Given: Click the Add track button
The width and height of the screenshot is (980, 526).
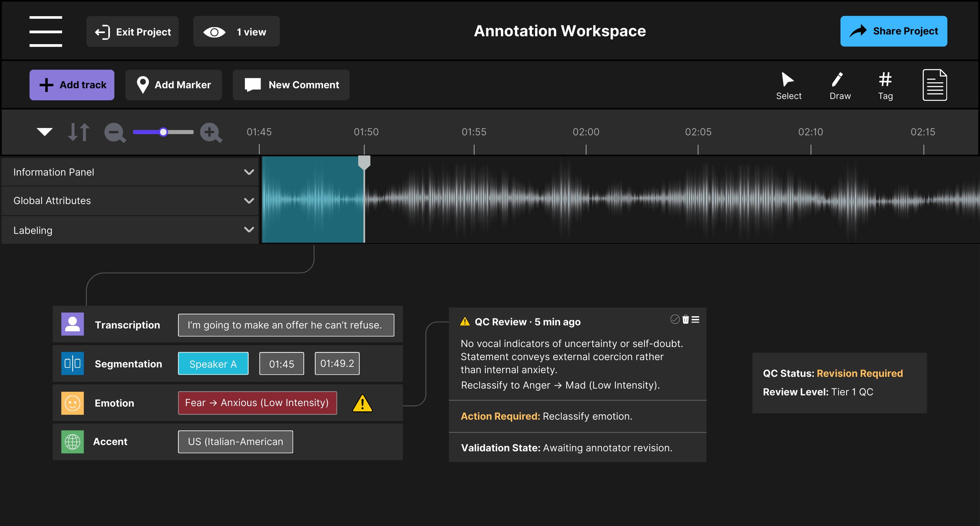Looking at the screenshot, I should click(x=72, y=85).
